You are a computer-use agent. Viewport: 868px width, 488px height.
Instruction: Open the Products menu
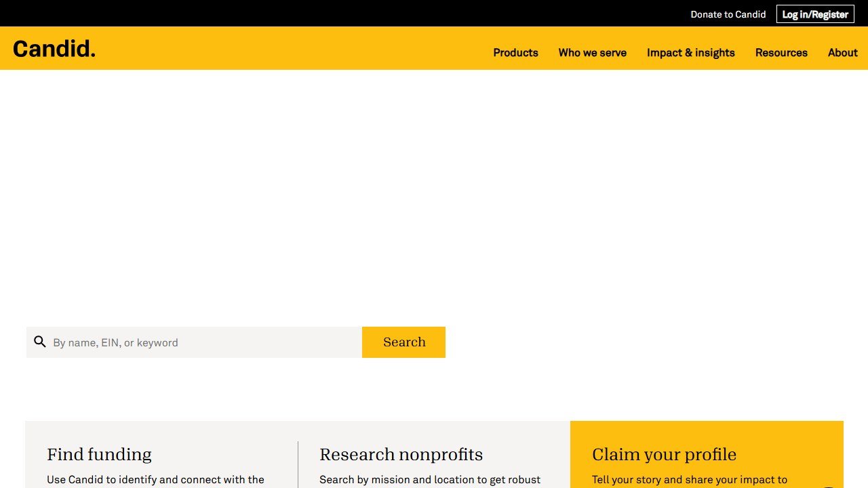(515, 53)
